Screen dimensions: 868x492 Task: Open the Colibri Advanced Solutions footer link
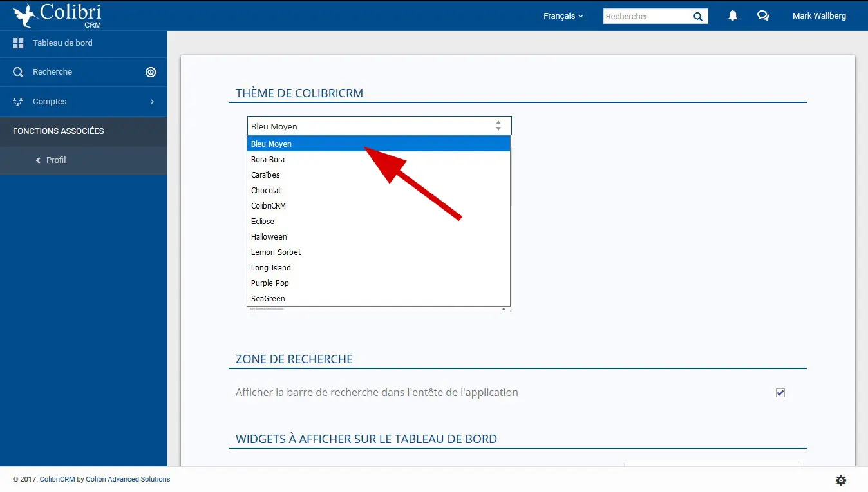[127, 479]
